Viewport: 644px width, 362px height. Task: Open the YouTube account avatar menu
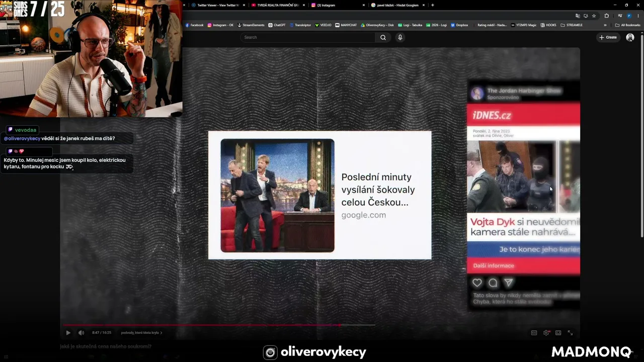click(630, 37)
